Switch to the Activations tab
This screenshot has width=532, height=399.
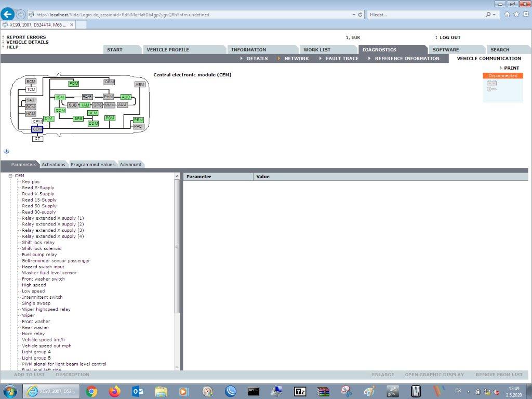pos(54,165)
